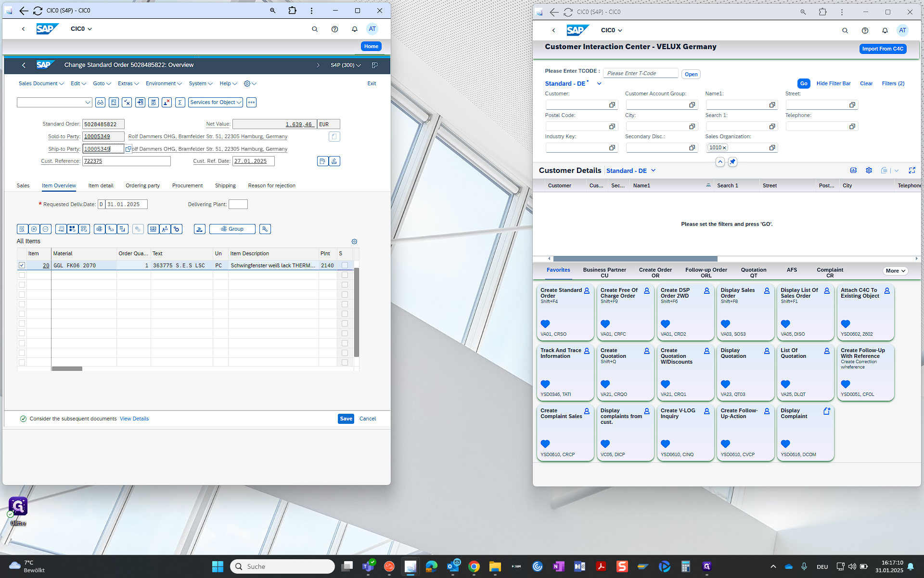924x578 pixels.
Task: Toggle favorite heart on Display Complaint tile
Action: (x=785, y=444)
